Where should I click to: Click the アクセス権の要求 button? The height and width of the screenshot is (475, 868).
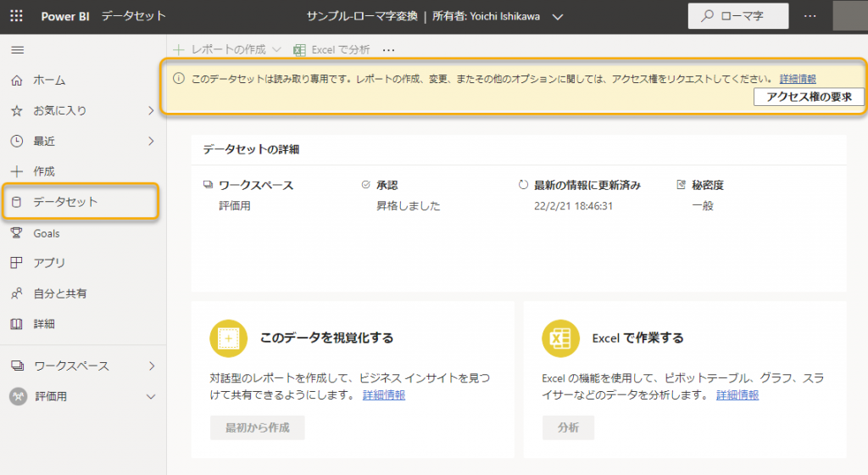pyautogui.click(x=809, y=97)
